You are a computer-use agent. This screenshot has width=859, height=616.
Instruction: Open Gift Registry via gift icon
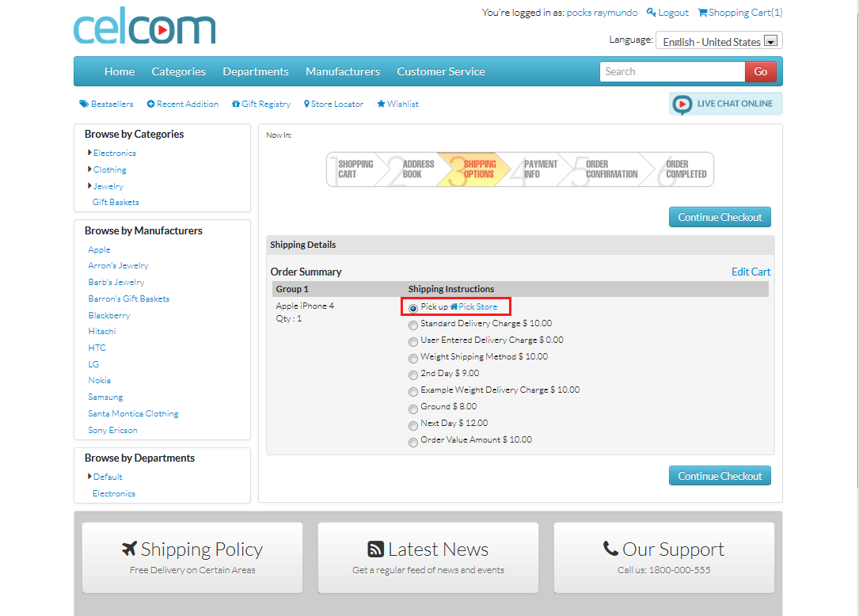(x=235, y=105)
